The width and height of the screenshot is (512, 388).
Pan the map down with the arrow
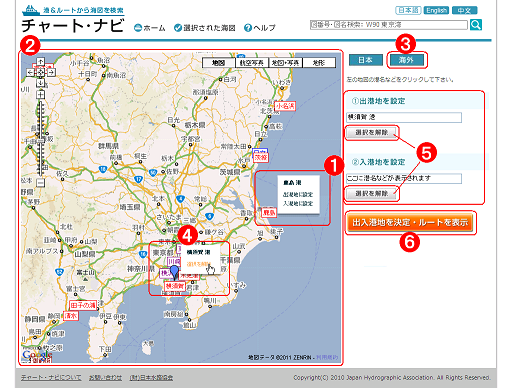[x=40, y=83]
